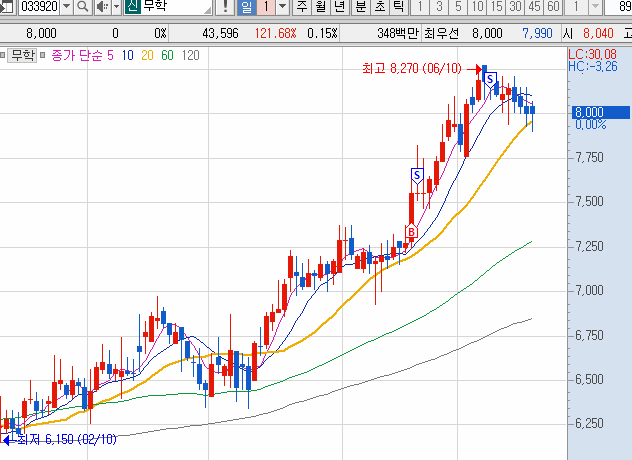Expand the dropdown next to speaker icon

[115, 8]
